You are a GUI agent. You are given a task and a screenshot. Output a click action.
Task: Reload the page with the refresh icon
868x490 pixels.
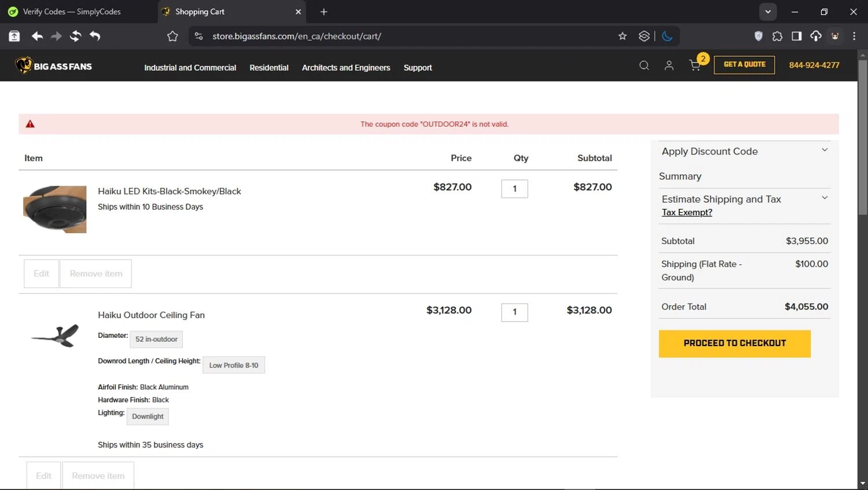(x=75, y=36)
